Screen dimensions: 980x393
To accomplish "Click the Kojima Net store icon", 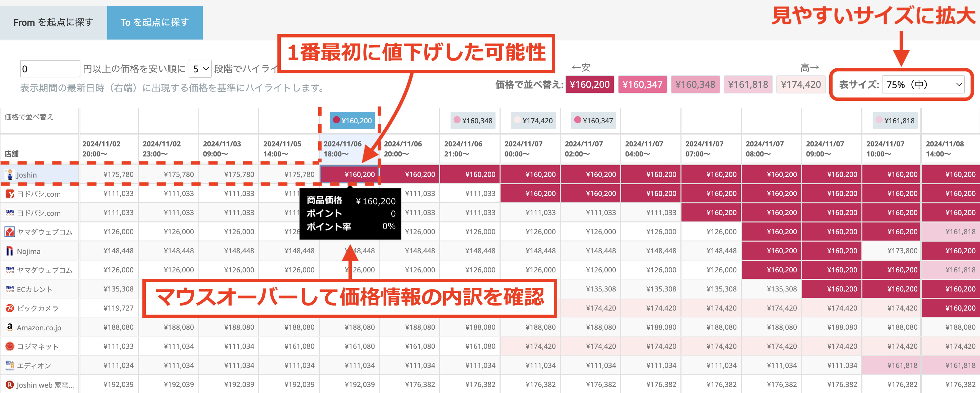I will pyautogui.click(x=9, y=346).
